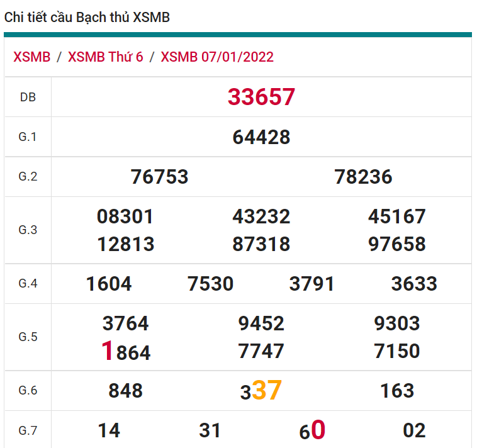Select G.7 number 14
This screenshot has width=477, height=448.
click(x=109, y=430)
